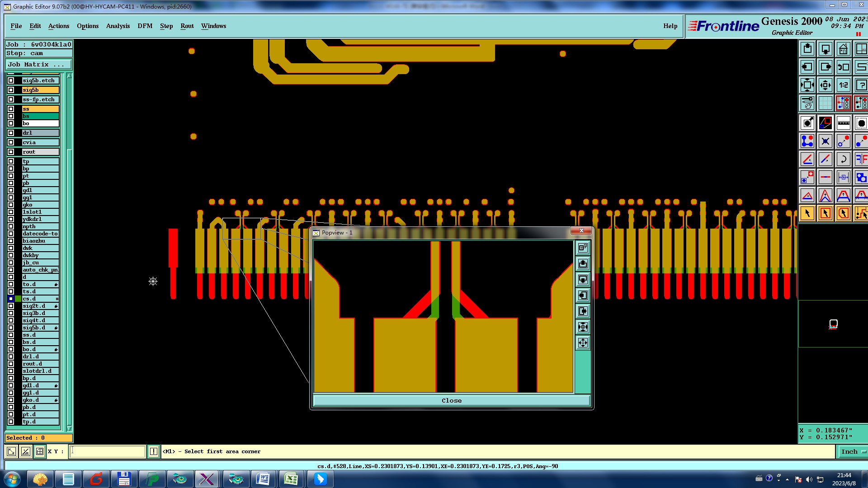Click the blue X delete feature icon

825,141
